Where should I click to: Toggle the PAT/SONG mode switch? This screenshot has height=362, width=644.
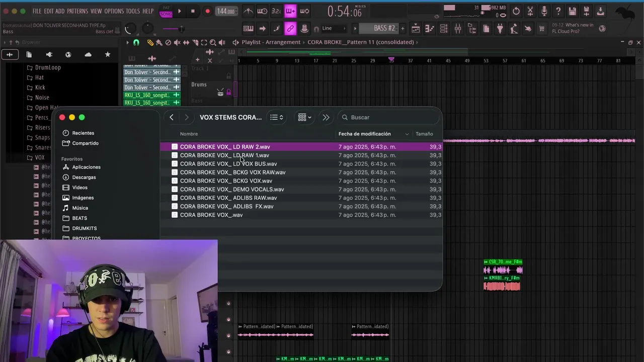click(166, 11)
